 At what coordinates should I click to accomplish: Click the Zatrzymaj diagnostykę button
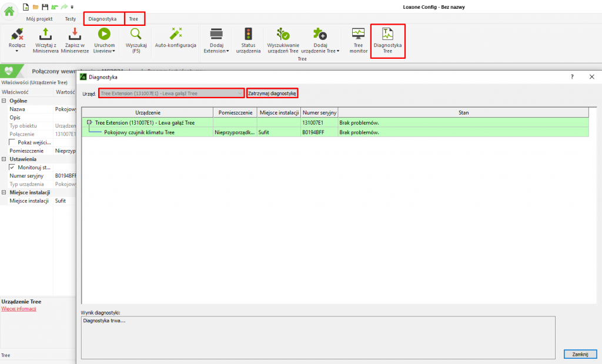pos(273,93)
